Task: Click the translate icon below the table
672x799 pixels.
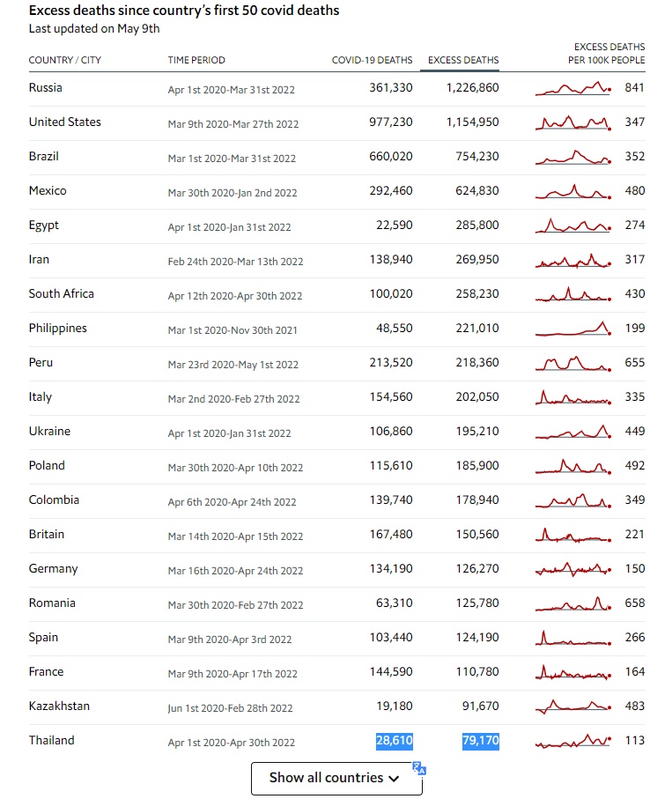Action: pos(419,768)
